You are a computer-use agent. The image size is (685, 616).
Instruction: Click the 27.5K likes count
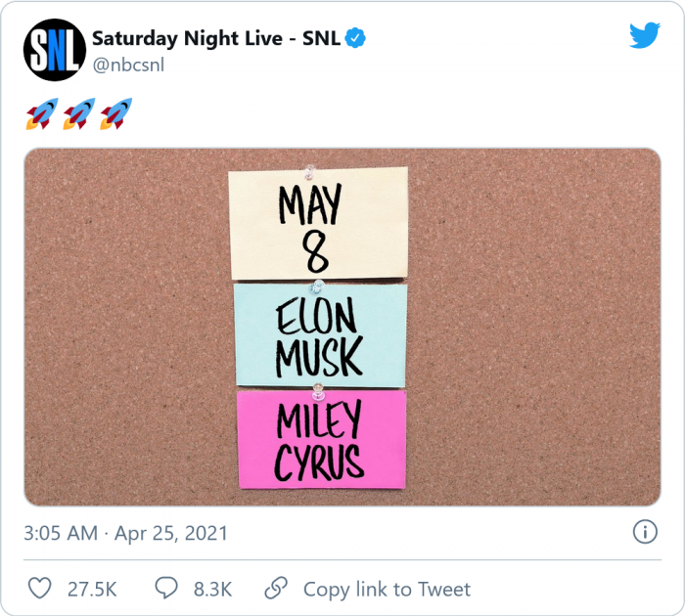[x=92, y=590]
